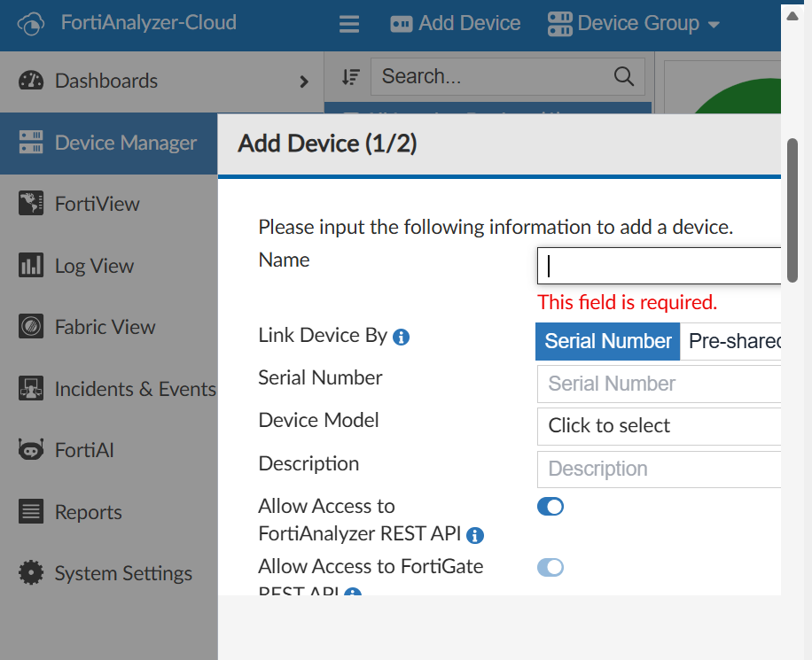Screen dimensions: 812x660
Task: Click the FortiAnalyzer-Cloud logo icon
Action: 30,24
